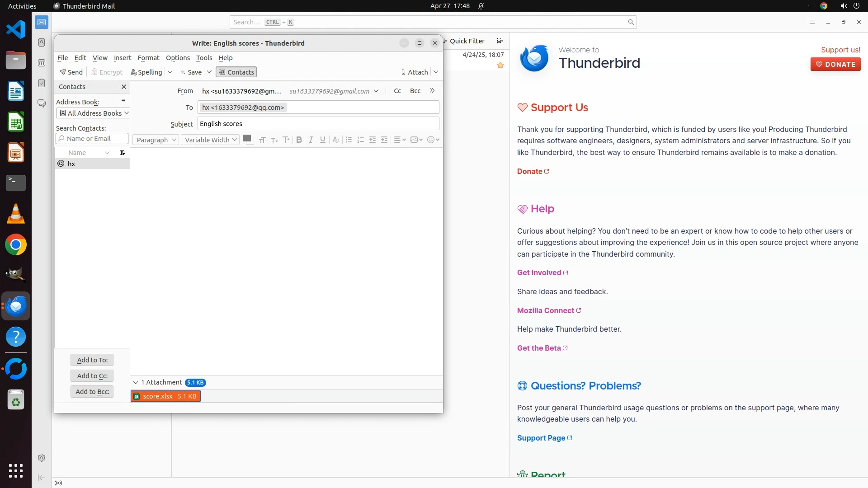
Task: Follow the Get Involved link
Action: (539, 273)
